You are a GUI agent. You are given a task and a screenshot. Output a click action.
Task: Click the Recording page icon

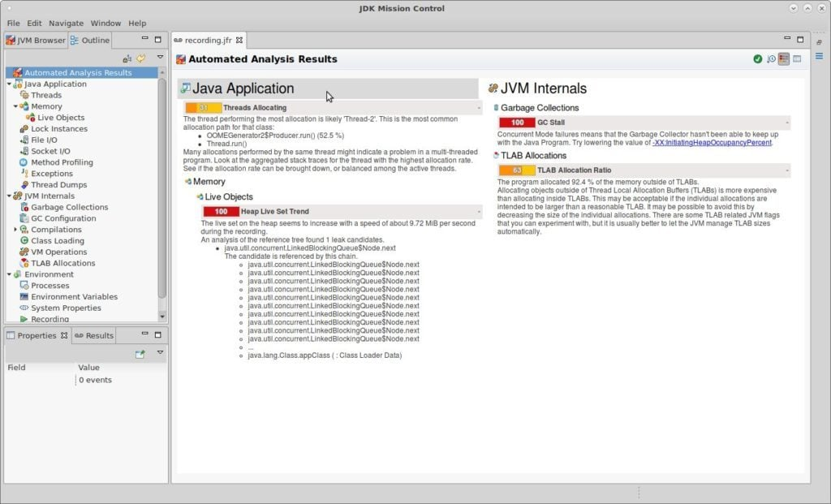click(x=24, y=319)
